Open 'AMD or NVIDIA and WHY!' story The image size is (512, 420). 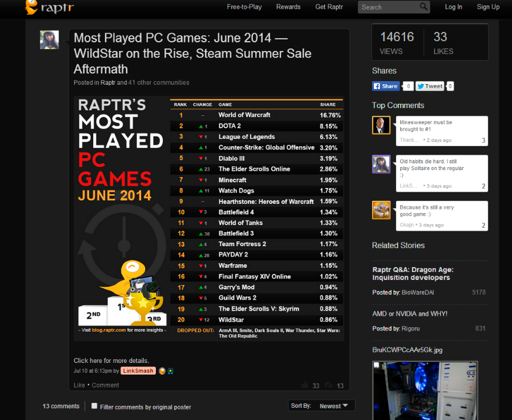click(x=410, y=314)
